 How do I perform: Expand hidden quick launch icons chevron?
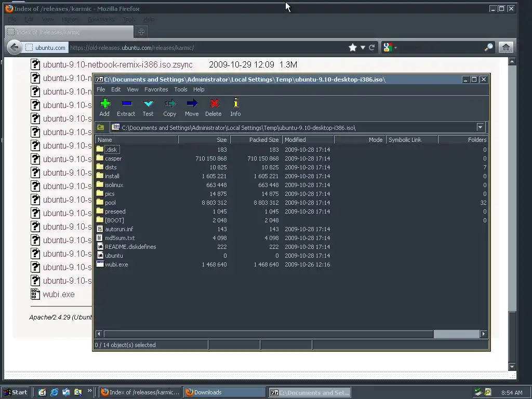[x=89, y=391]
